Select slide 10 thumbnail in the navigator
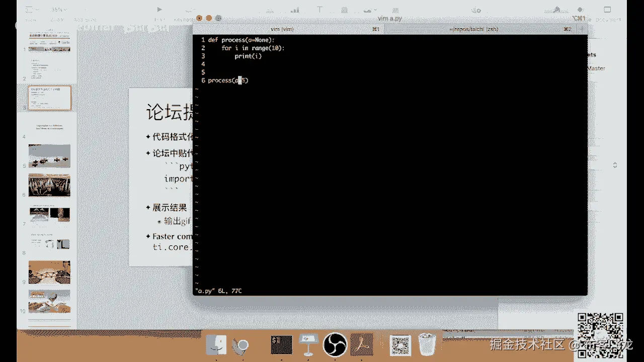Viewport: 644px width, 362px height. point(49,302)
